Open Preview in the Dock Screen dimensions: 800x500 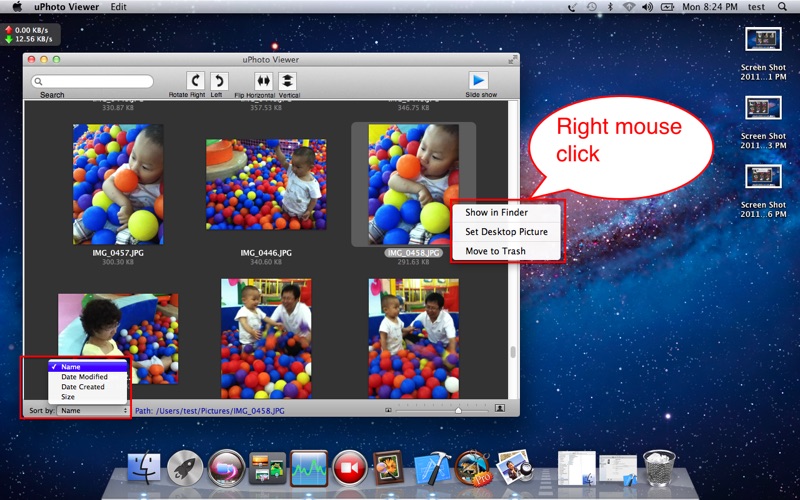click(x=514, y=467)
